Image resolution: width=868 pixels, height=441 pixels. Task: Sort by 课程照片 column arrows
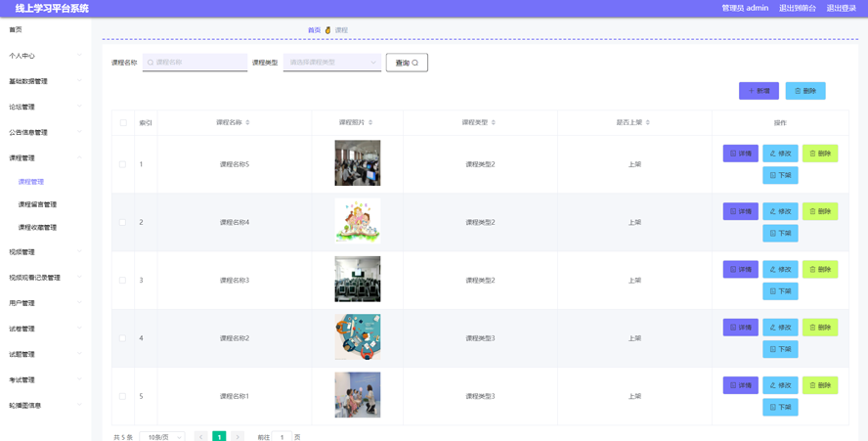370,122
